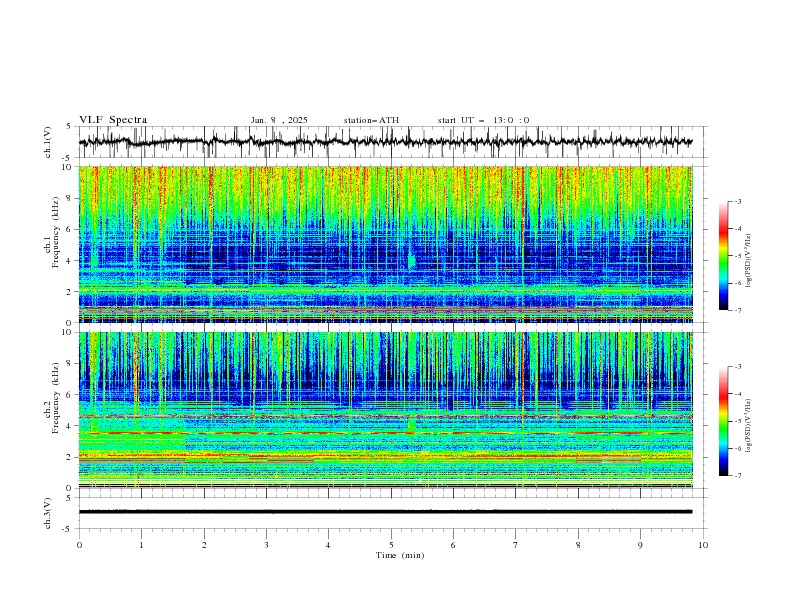Viewport: 792px width, 612px height.
Task: Click the ch.3 voltage waveform trace
Action: pyautogui.click(x=385, y=512)
